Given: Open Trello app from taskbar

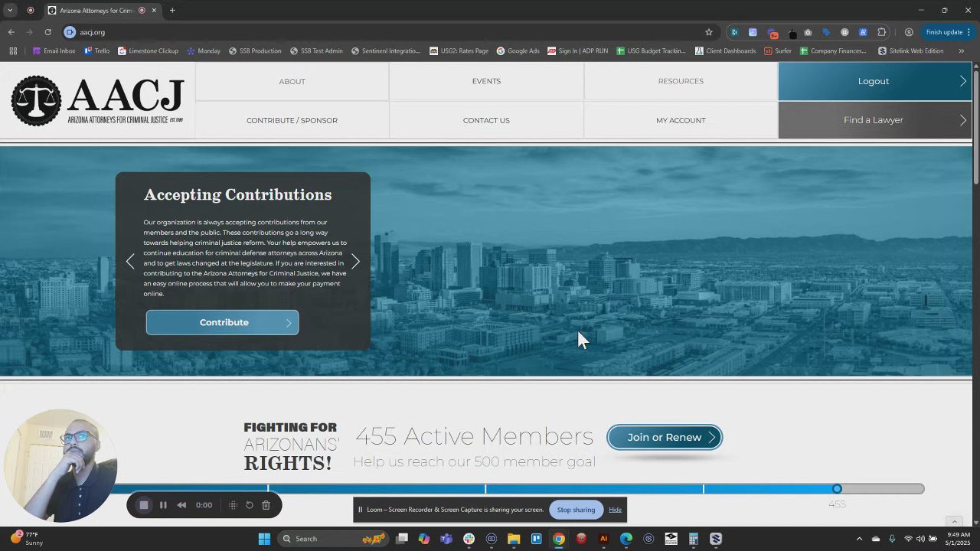Looking at the screenshot, I should point(536,539).
